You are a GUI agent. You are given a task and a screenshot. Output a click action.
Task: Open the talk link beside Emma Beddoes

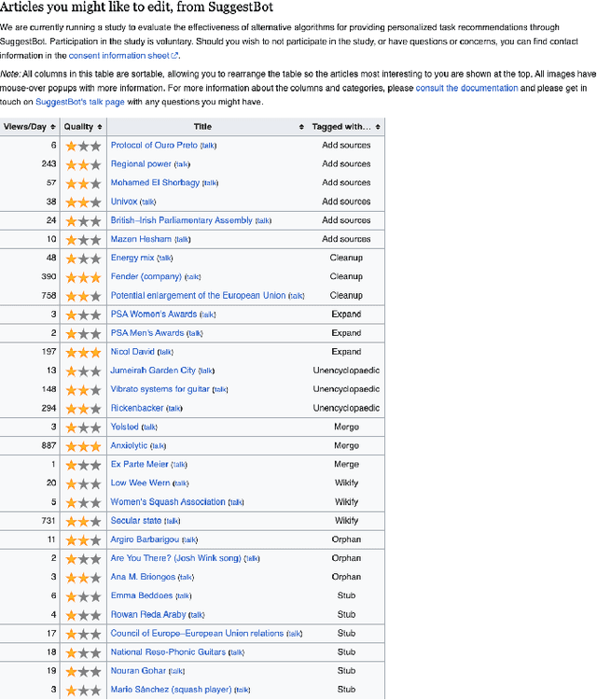pyautogui.click(x=183, y=596)
